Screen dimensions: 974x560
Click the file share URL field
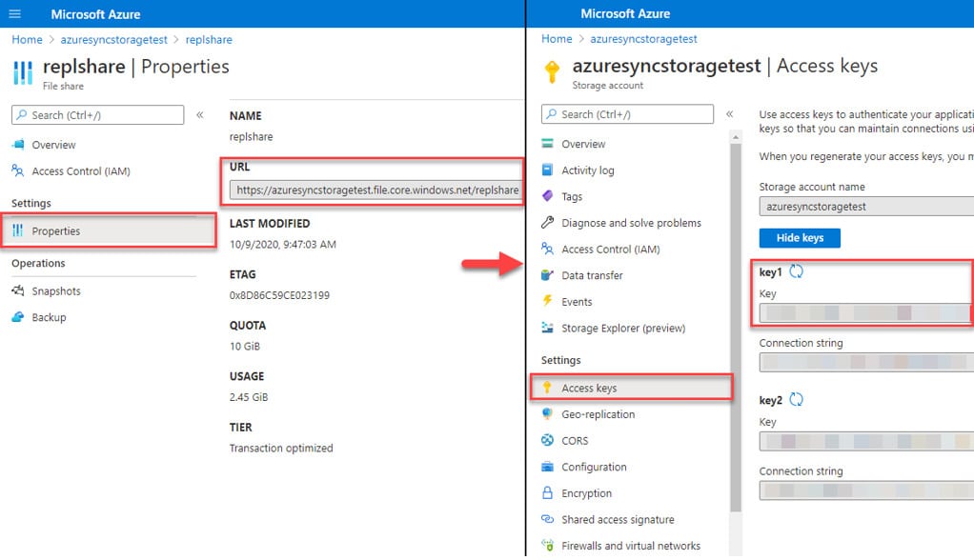[375, 190]
